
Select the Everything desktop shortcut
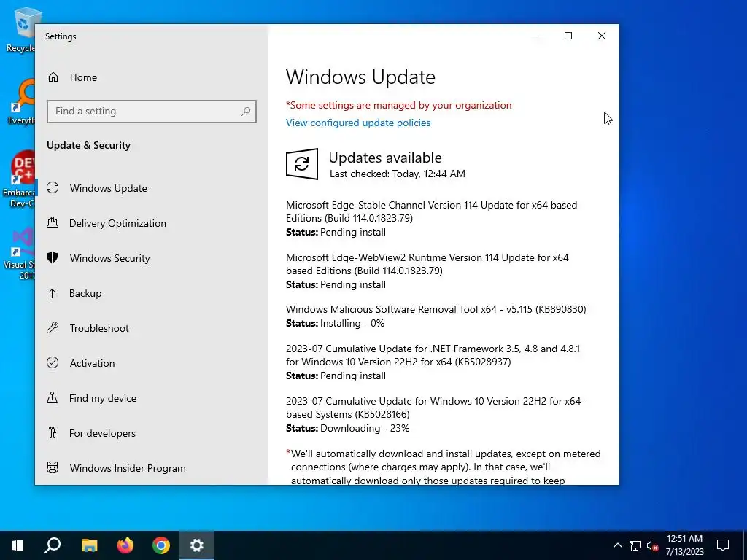20,102
